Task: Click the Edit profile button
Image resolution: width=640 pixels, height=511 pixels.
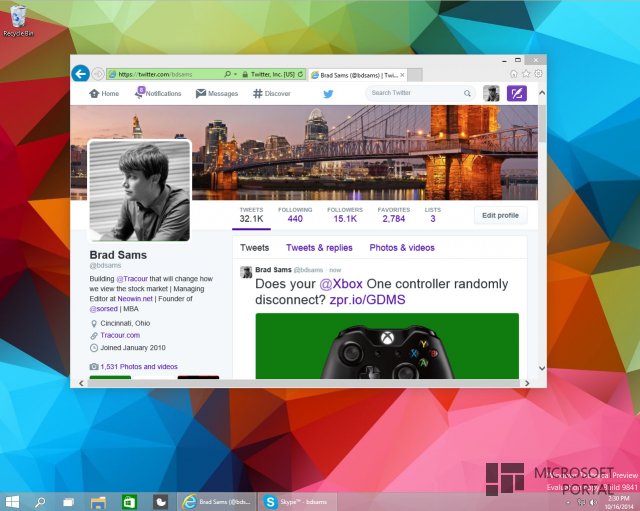Action: coord(500,216)
